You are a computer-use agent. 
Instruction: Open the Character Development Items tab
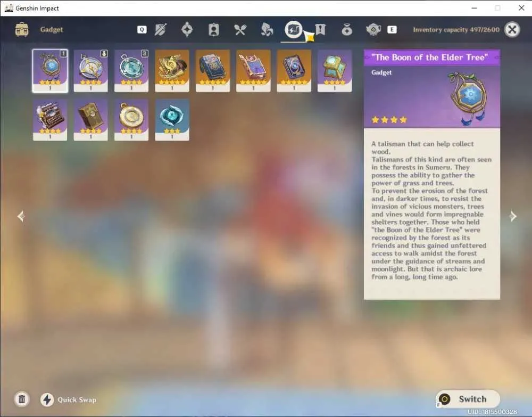tap(213, 30)
